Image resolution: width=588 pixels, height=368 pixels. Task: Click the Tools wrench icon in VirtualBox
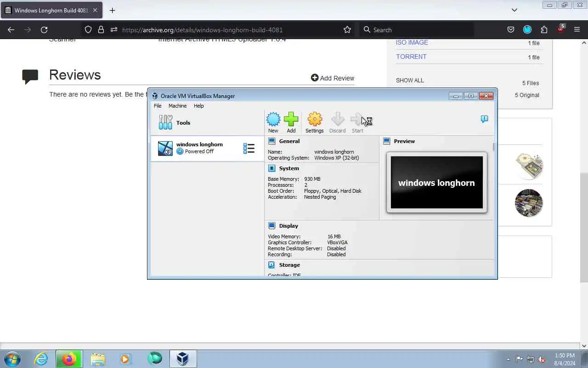(165, 122)
